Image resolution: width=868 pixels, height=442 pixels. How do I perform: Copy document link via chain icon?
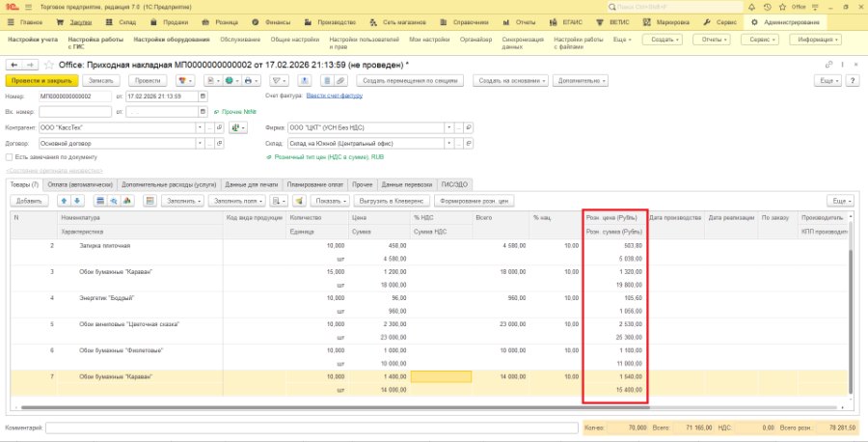click(x=828, y=65)
